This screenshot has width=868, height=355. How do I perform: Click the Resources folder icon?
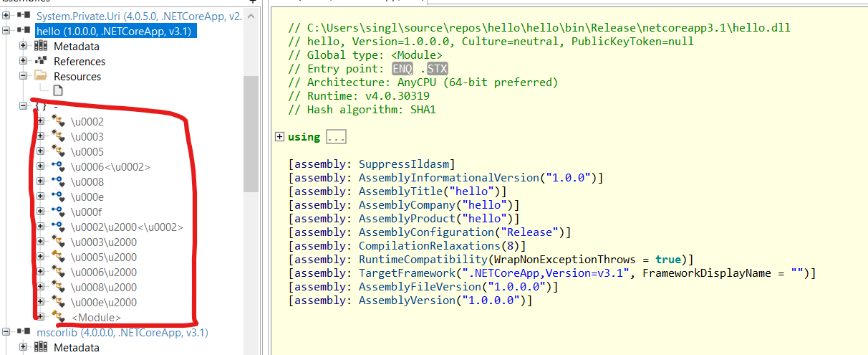42,75
